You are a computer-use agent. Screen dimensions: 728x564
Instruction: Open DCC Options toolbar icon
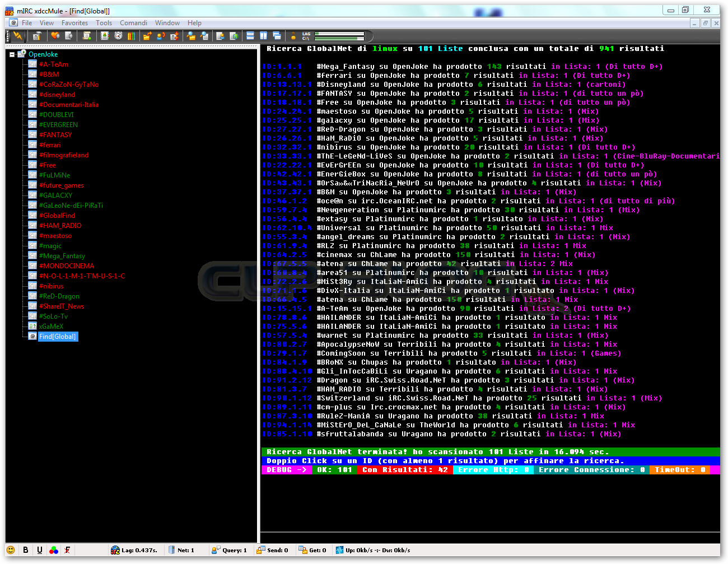175,36
